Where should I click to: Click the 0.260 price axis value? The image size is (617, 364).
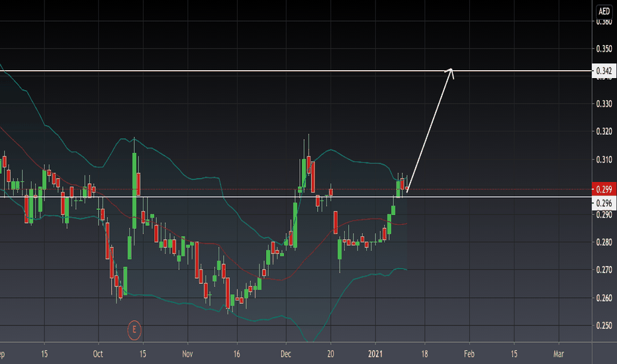pos(604,298)
